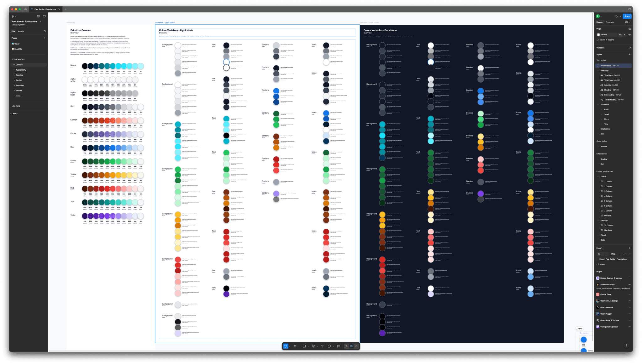This screenshot has height=364, width=642.
Task: Open the Assets tab in the left sidebar
Action: coord(21,31)
